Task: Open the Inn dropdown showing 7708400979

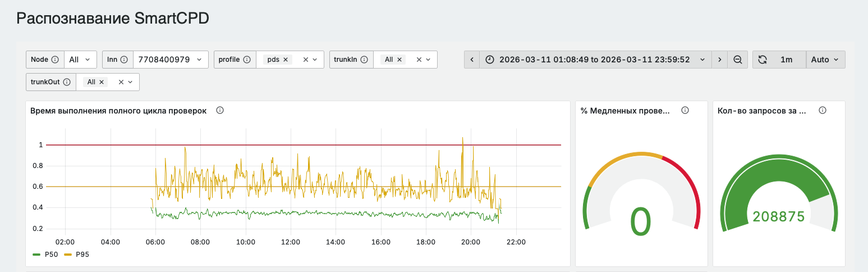Action: pos(171,60)
